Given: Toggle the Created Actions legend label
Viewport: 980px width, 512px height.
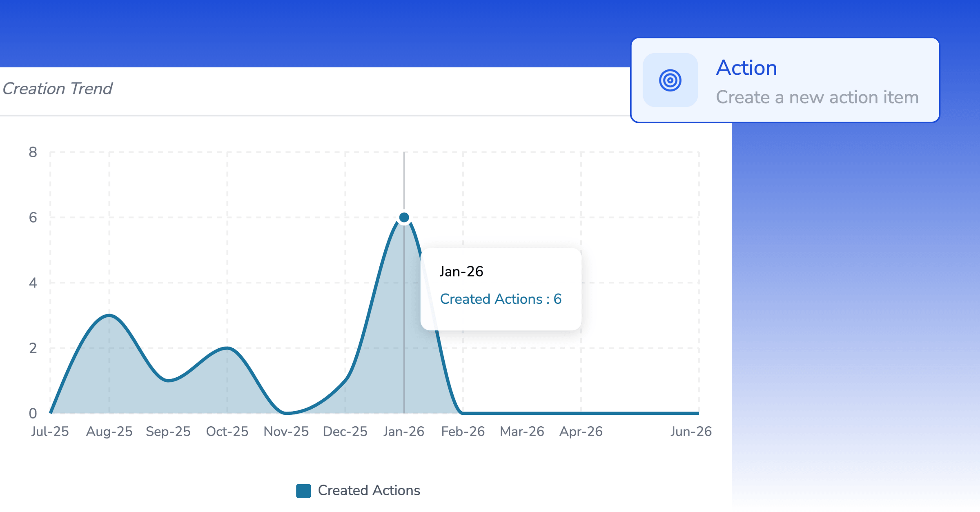Looking at the screenshot, I should point(369,490).
